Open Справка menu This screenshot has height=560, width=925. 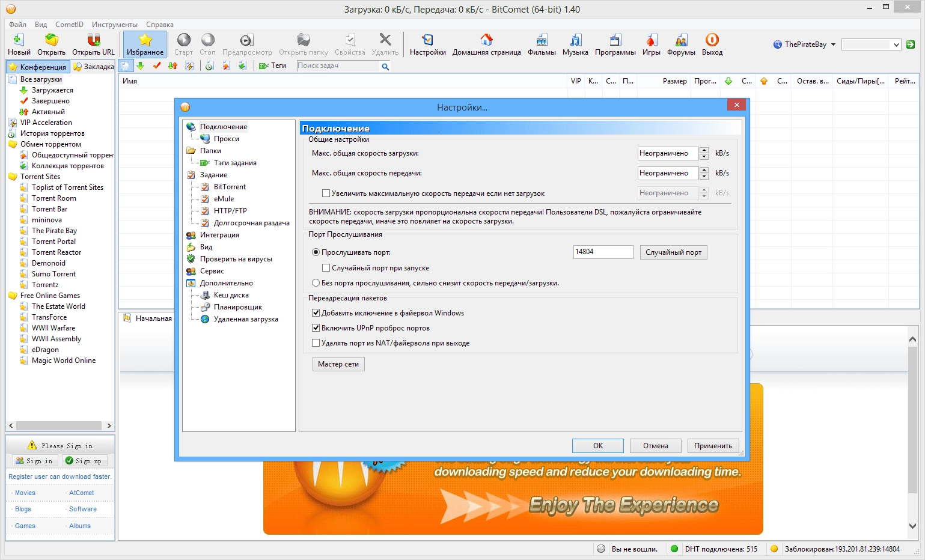click(x=160, y=25)
